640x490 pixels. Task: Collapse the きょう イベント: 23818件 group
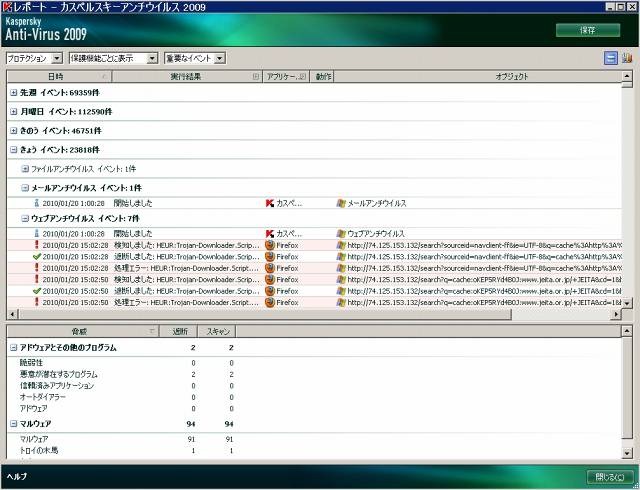(13, 150)
